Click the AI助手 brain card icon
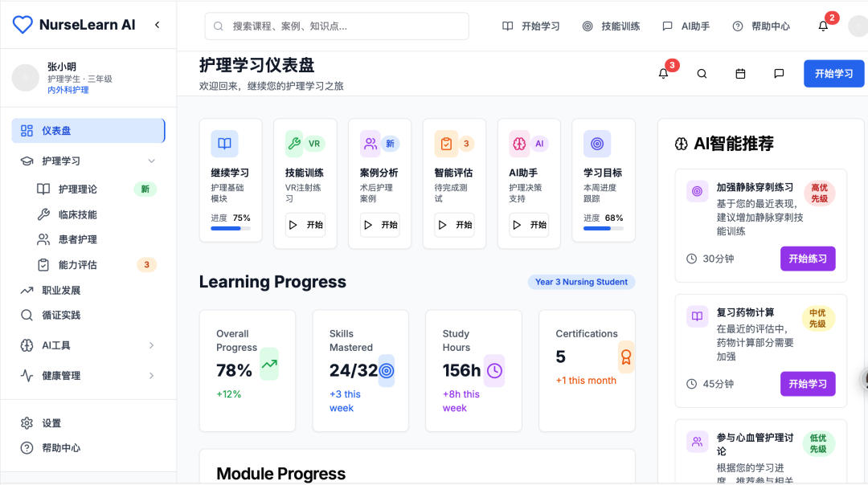This screenshot has height=485, width=868. pyautogui.click(x=518, y=144)
